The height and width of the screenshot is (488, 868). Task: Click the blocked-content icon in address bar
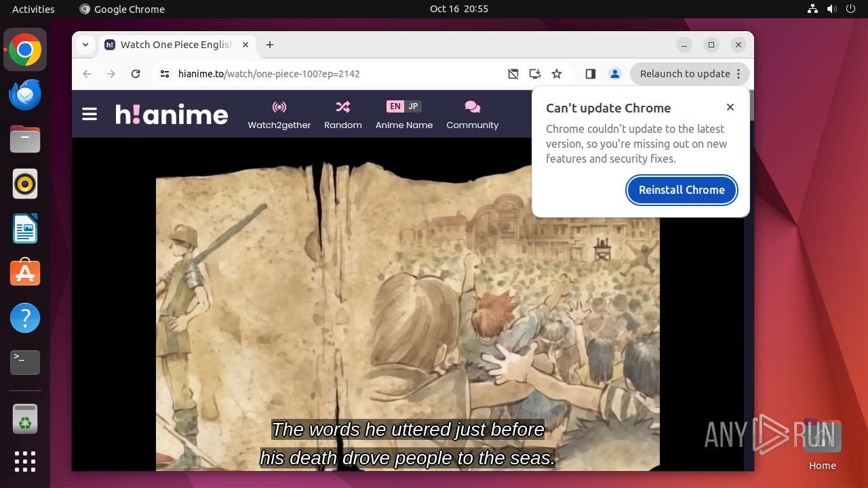(513, 74)
